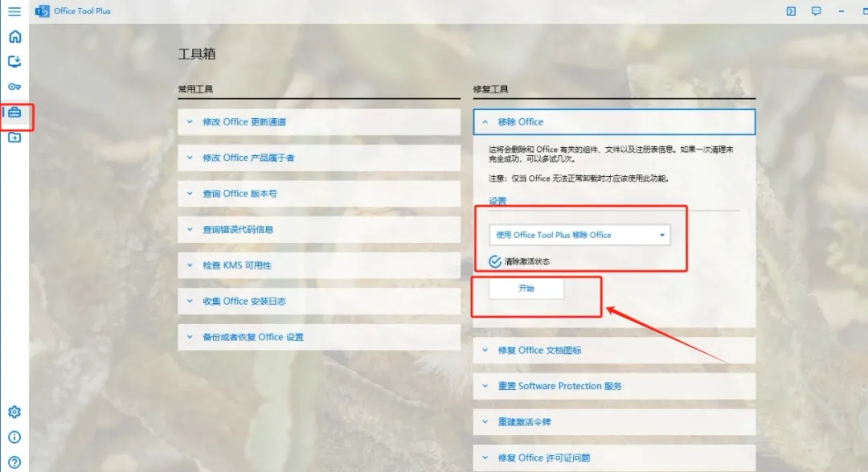Click the 修复工具 column heading
The width and height of the screenshot is (868, 472).
490,89
